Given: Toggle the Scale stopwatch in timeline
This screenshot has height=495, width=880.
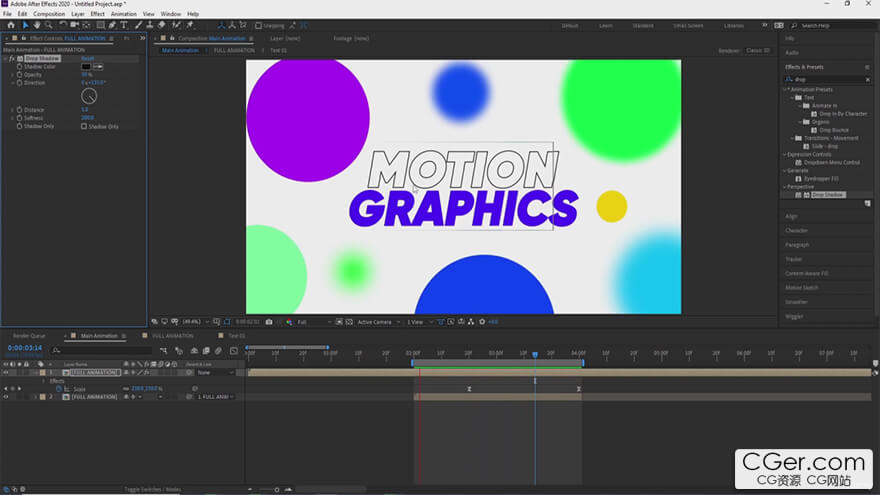Looking at the screenshot, I should pyautogui.click(x=59, y=388).
